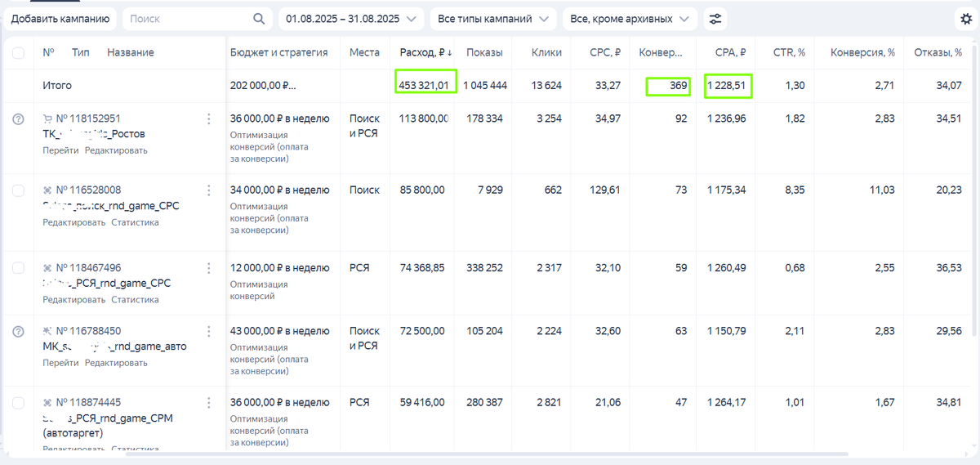Click the budget '34 000,00 ₽ в неделю'
The image size is (980, 465).
point(280,190)
